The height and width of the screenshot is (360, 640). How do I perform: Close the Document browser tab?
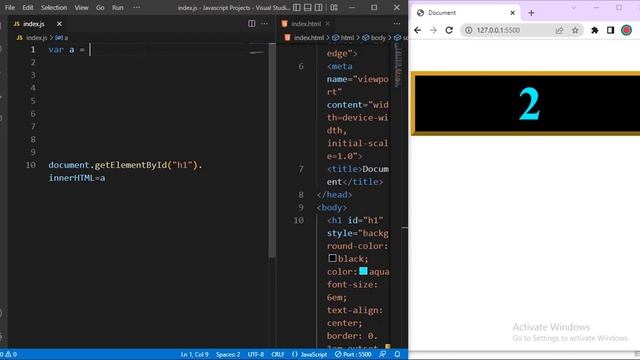pyautogui.click(x=513, y=13)
